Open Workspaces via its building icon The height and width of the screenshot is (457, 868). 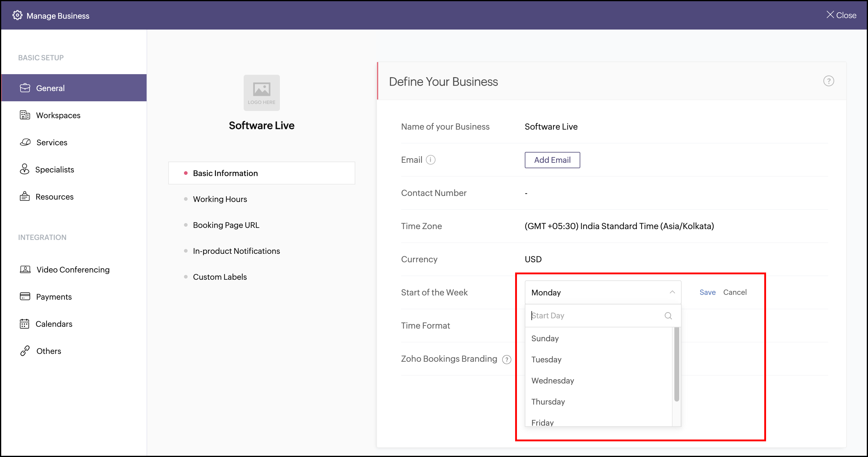pos(25,115)
